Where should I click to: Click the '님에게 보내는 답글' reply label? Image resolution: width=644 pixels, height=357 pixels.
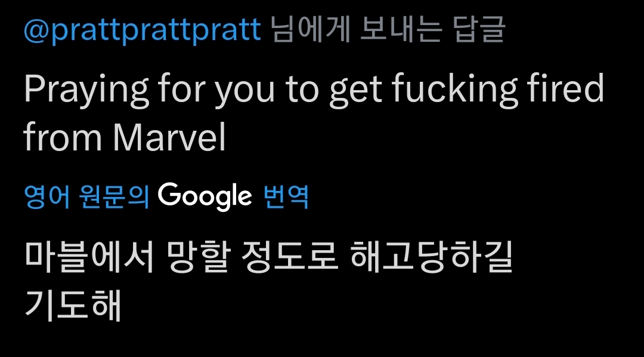pyautogui.click(x=388, y=30)
